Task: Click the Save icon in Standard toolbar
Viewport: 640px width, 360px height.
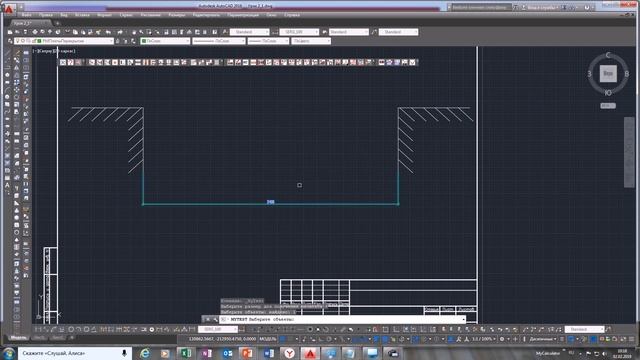Action: click(25, 32)
